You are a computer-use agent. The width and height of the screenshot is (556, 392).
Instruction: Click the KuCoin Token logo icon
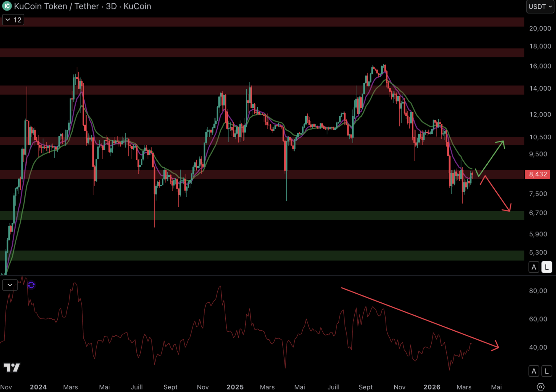pos(7,6)
